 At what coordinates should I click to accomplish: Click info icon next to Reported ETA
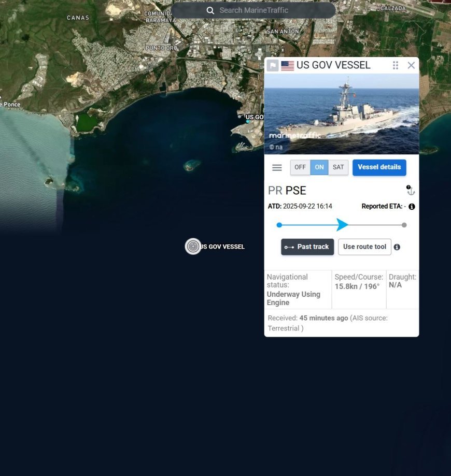tap(412, 207)
